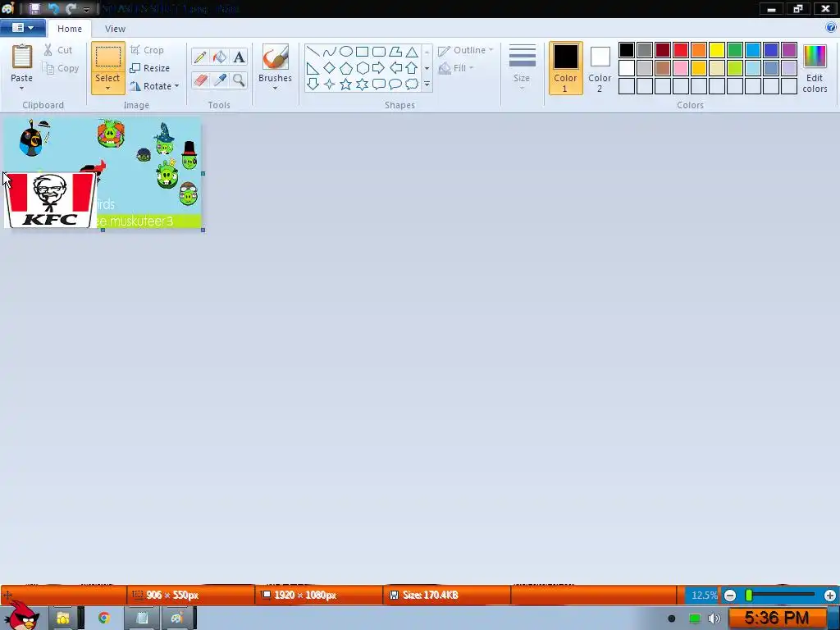Screen dimensions: 840x630
Task: Open the Paint file menu button
Action: (22, 28)
